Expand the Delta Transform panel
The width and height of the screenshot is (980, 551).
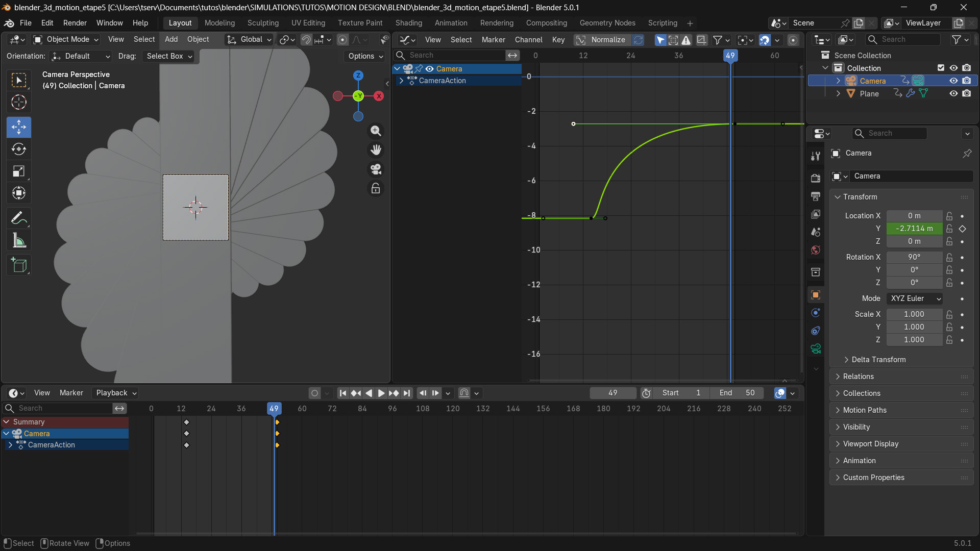click(878, 360)
